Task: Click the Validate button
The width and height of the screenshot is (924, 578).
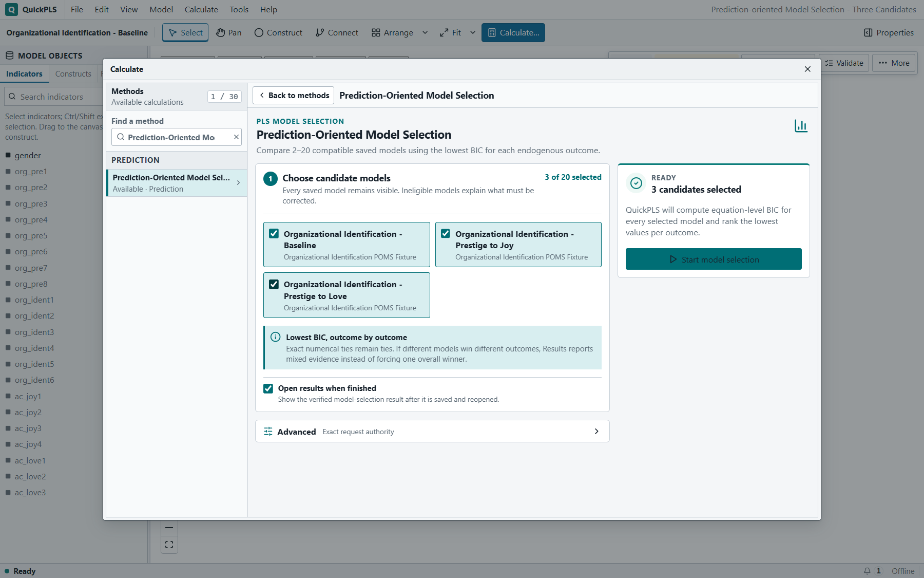Action: [844, 63]
